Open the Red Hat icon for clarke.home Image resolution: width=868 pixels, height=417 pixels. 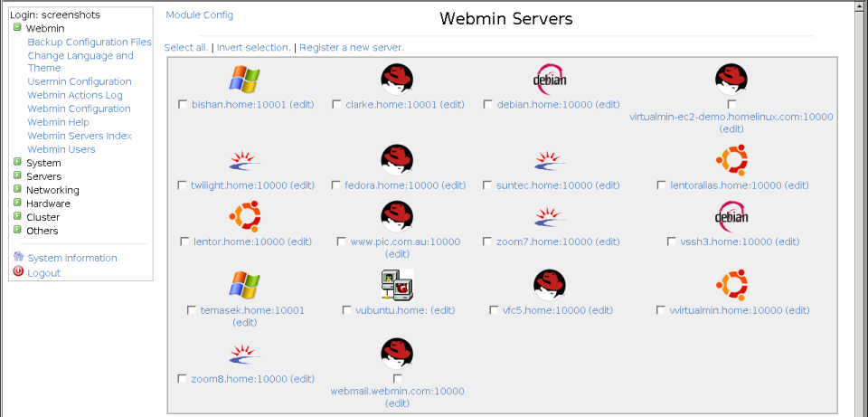point(397,79)
